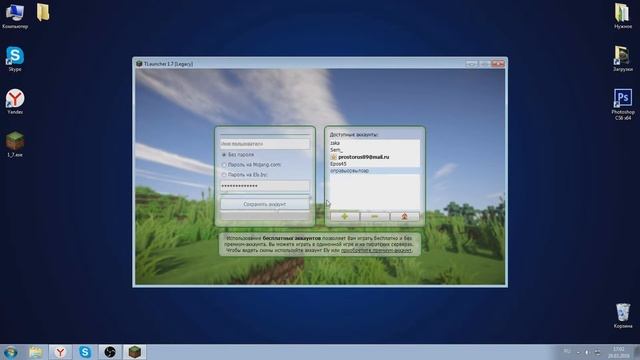Select account 'zaka' in the list

click(375, 143)
